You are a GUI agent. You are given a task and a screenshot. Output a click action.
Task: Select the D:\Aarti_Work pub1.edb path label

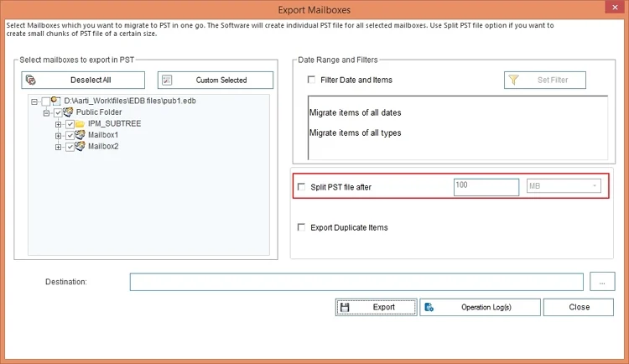click(130, 101)
